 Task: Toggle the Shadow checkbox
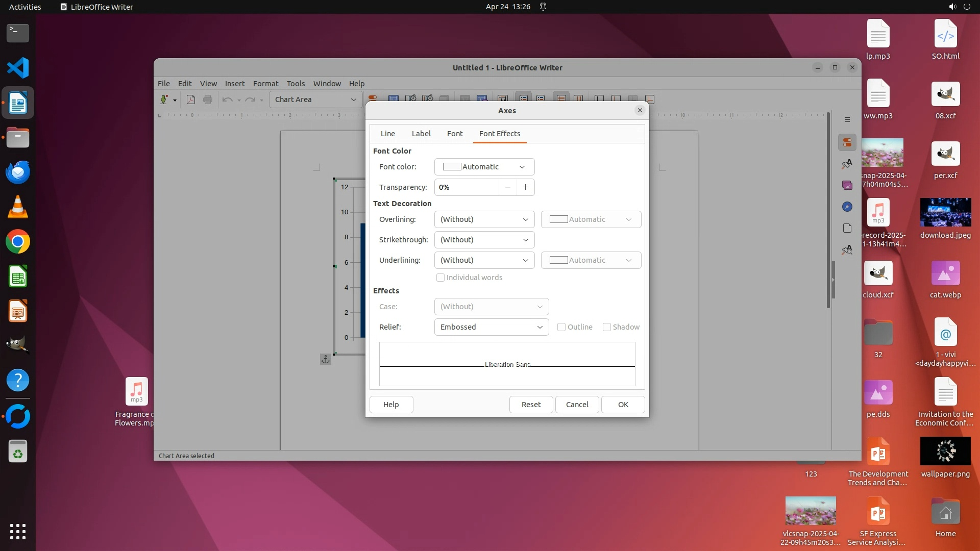point(607,327)
